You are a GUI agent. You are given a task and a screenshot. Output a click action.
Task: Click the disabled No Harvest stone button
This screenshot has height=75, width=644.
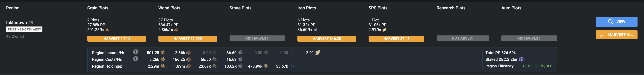tap(257, 38)
